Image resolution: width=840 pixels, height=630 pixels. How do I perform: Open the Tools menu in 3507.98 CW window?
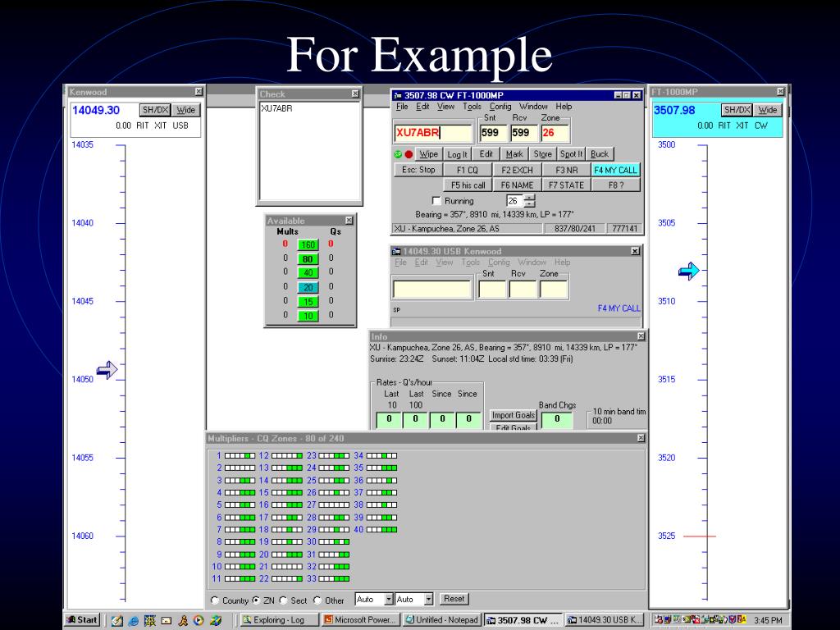[x=472, y=107]
